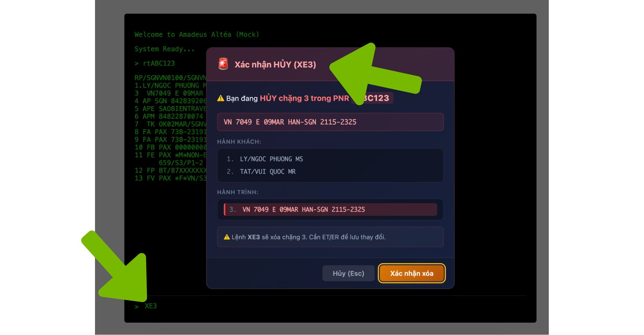The height and width of the screenshot is (335, 644).
Task: Click the warning icon in the XE3 note
Action: [x=227, y=237]
